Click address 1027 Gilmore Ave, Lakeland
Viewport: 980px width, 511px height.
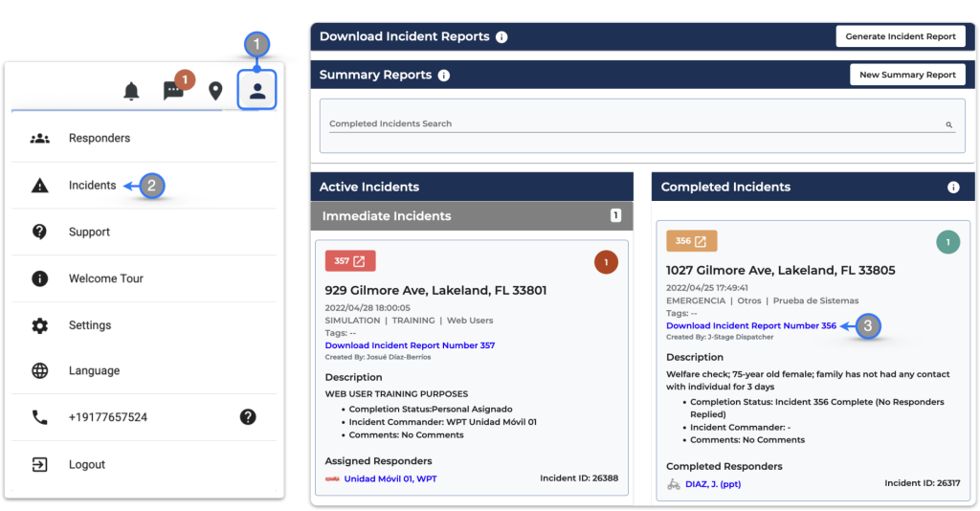[x=781, y=271]
